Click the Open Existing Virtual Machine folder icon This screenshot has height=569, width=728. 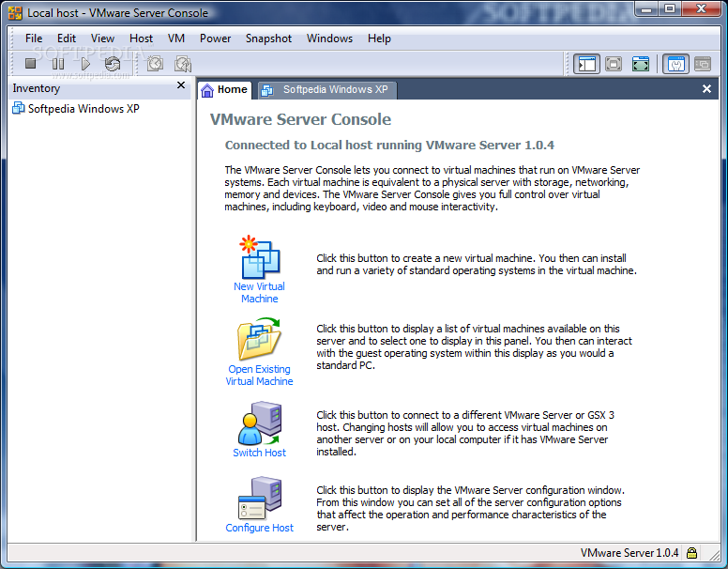259,340
